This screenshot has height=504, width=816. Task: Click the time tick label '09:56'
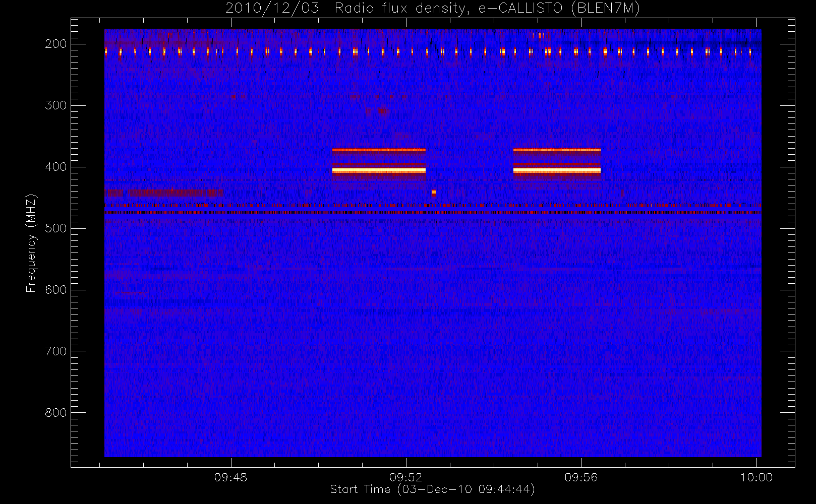point(581,477)
